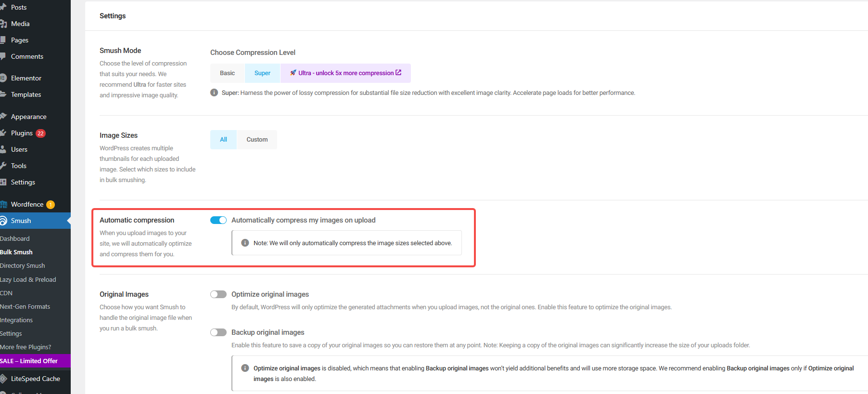The width and height of the screenshot is (868, 394).
Task: Open Integrations submenu link
Action: click(x=16, y=320)
